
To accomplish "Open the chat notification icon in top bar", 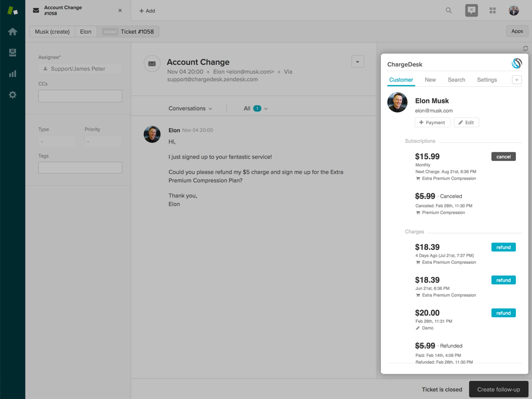I will point(471,10).
